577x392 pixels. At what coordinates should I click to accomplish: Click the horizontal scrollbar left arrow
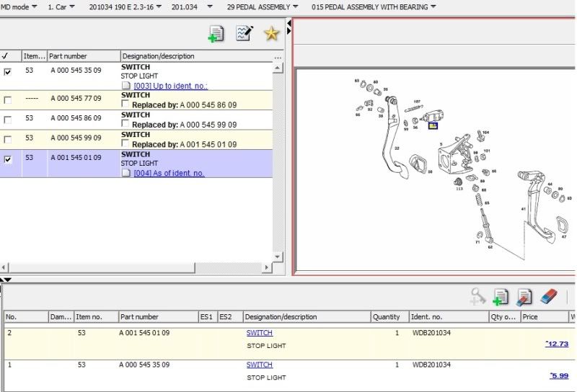(4, 267)
